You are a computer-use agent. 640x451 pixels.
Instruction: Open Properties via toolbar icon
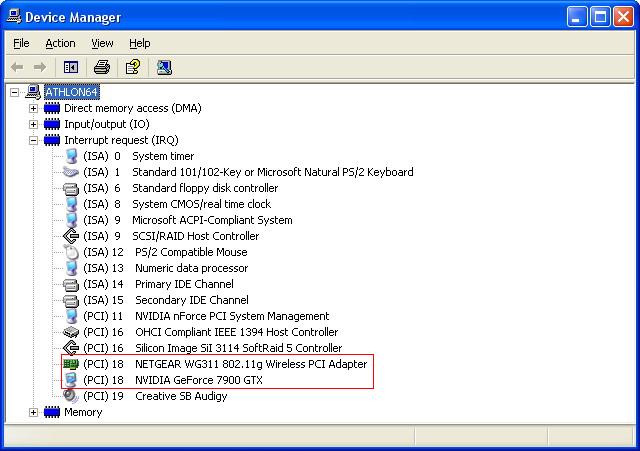coord(133,67)
